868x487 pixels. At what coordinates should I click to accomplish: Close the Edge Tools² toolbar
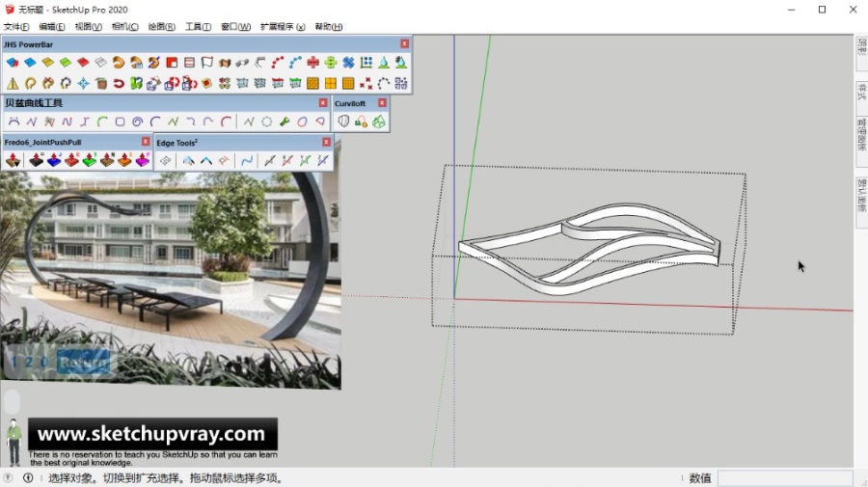pos(326,142)
